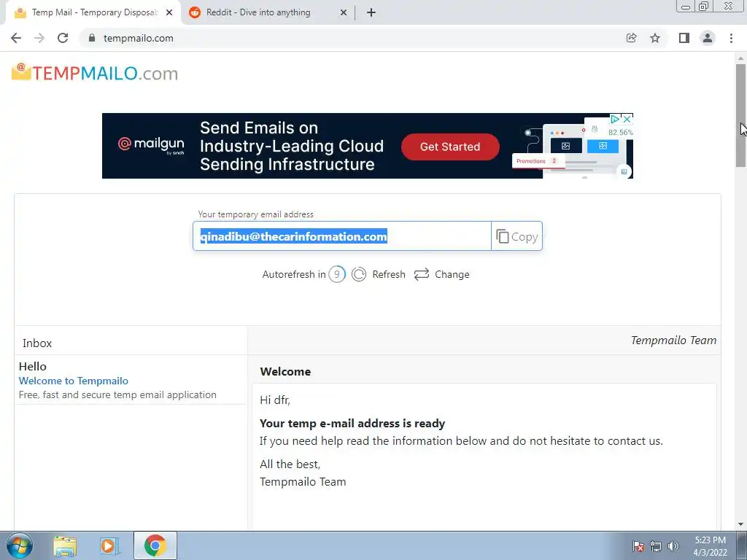
Task: Click the TEMPMAILO.com logo
Action: pyautogui.click(x=95, y=73)
